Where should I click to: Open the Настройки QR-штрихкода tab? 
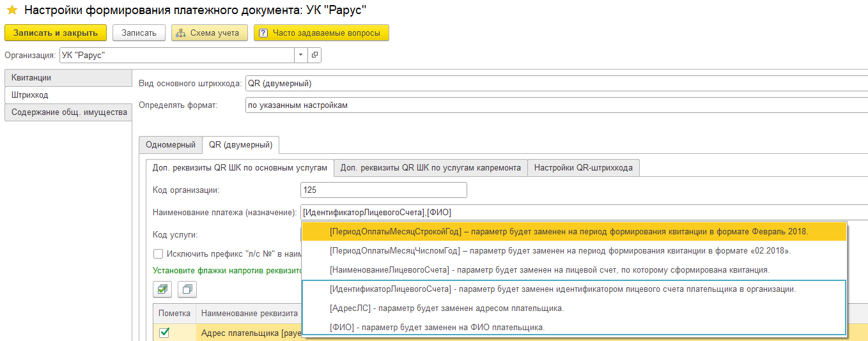tap(583, 168)
